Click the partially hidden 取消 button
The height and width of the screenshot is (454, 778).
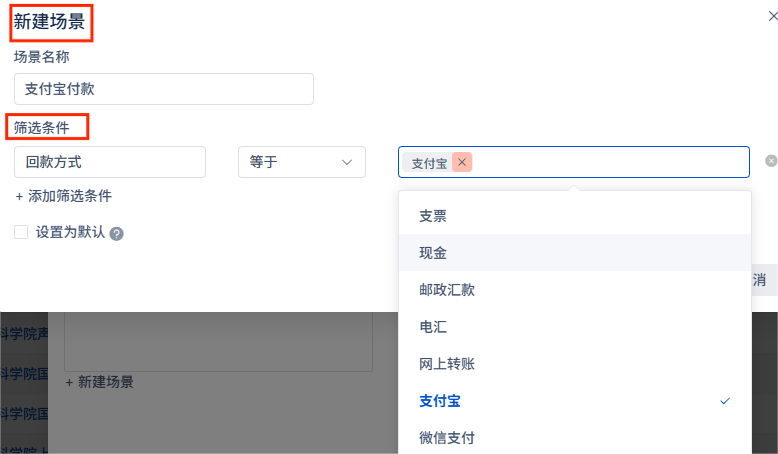pos(765,280)
